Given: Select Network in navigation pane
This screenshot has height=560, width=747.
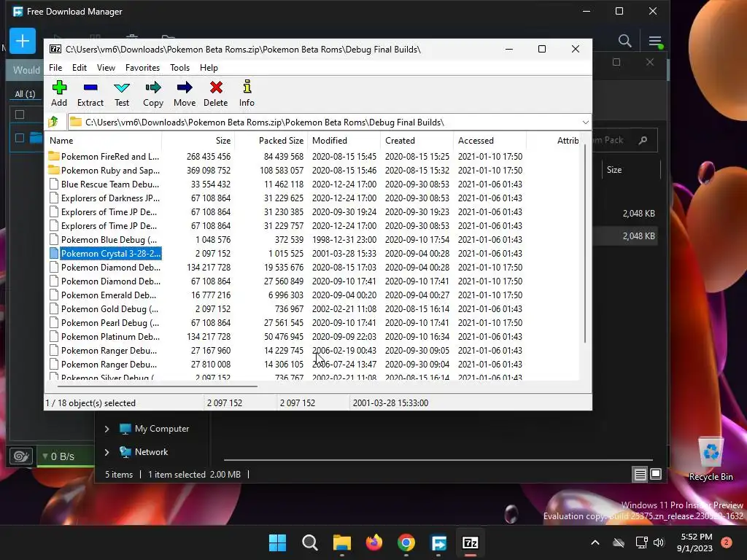Looking at the screenshot, I should [x=144, y=452].
